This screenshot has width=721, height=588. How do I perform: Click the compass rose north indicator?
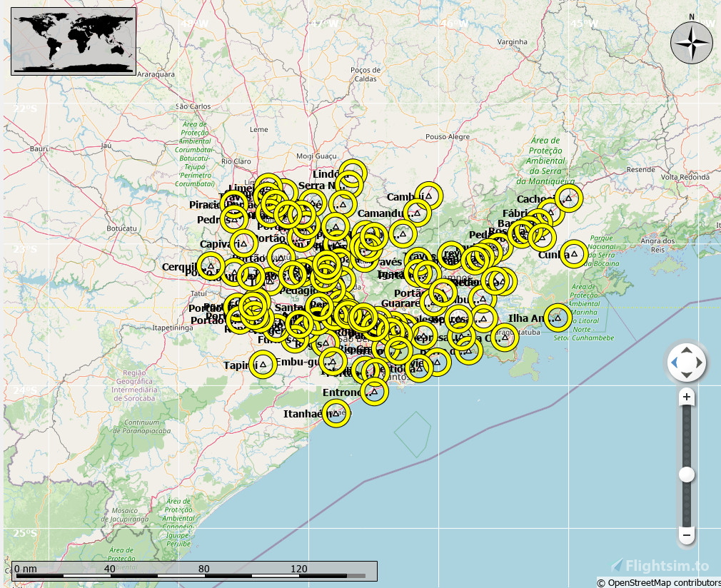(x=691, y=42)
